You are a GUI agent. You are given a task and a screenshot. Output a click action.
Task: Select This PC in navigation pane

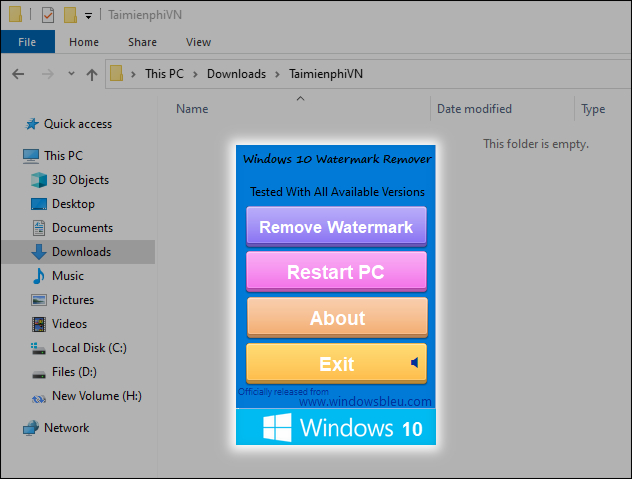(63, 156)
